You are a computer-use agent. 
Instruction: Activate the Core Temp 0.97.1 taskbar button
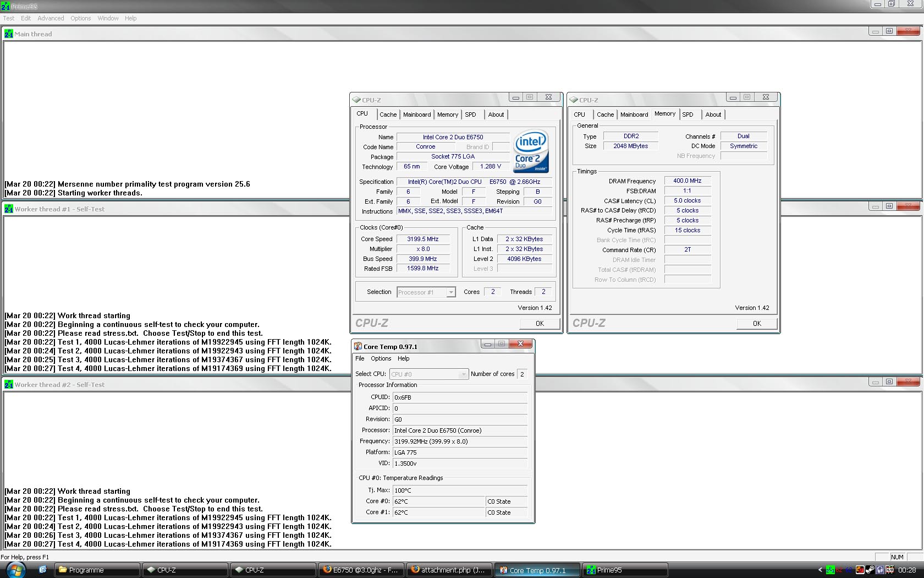pyautogui.click(x=537, y=570)
